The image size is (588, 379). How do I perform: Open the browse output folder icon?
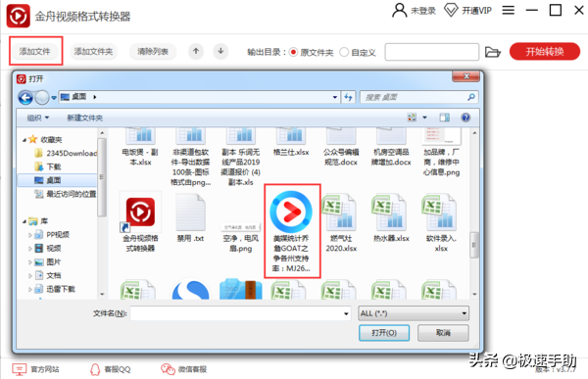pos(493,52)
